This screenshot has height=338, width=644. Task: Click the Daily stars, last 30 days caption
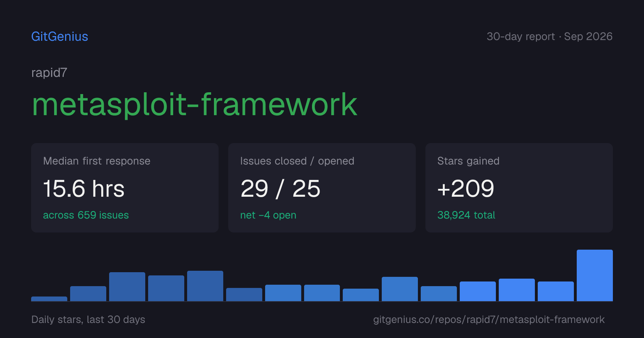pos(88,319)
